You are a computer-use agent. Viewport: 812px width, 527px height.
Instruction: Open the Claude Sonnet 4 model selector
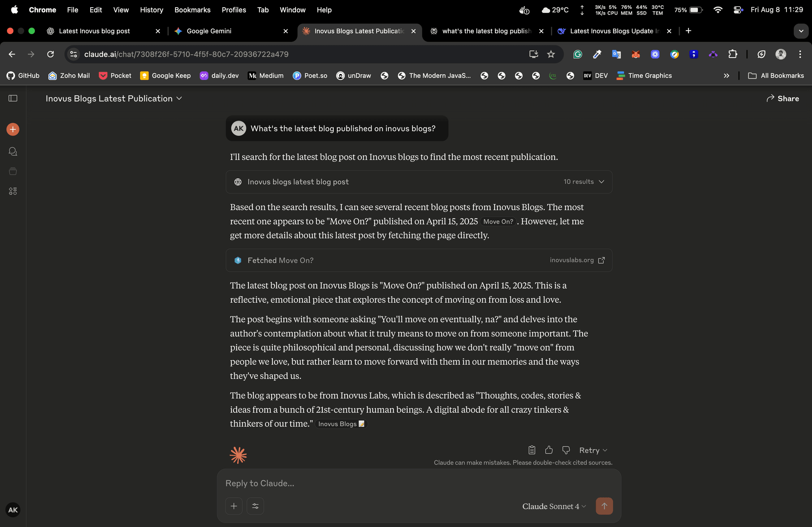tap(554, 506)
